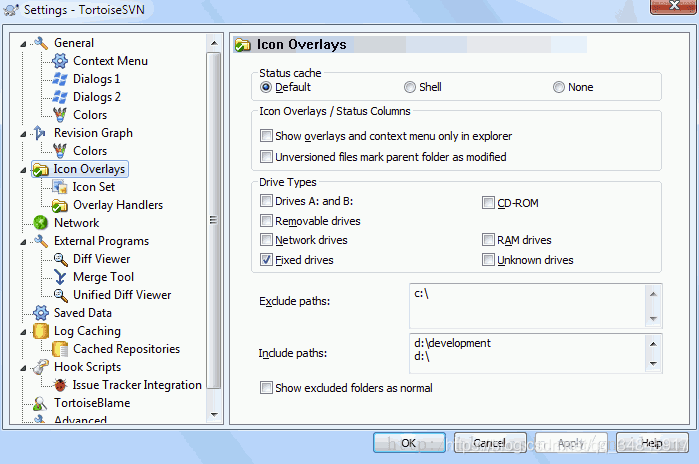Open the TortoiseBlame settings page

point(92,403)
